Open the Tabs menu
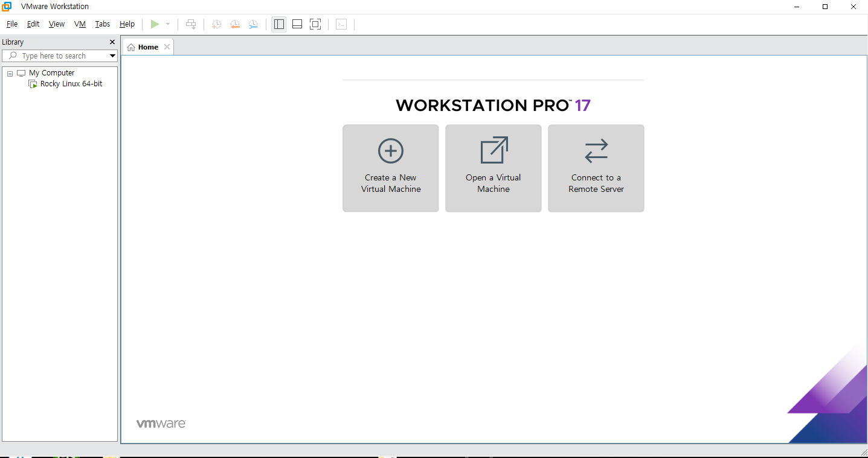Screen dimensions: 868x458 pos(103,24)
